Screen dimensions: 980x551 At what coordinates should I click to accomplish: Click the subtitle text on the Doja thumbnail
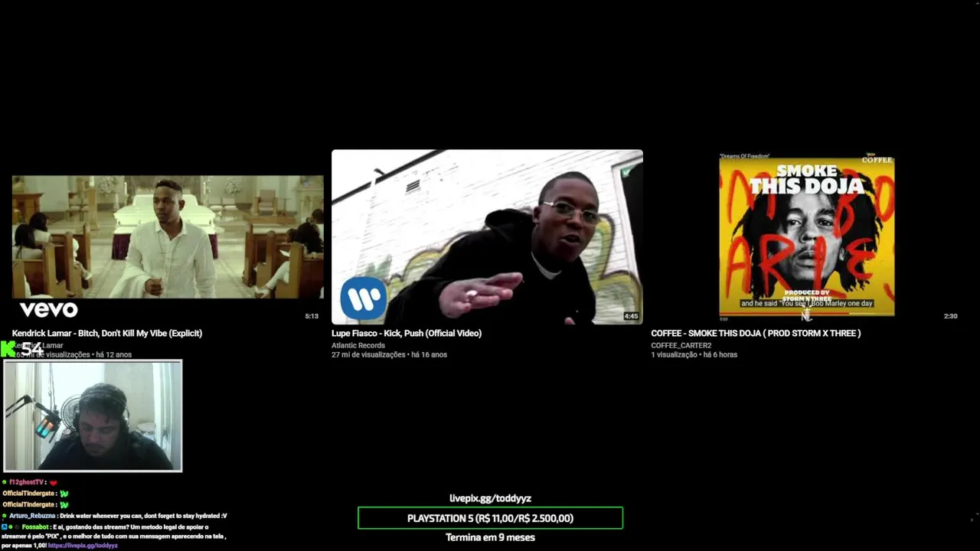pyautogui.click(x=807, y=304)
